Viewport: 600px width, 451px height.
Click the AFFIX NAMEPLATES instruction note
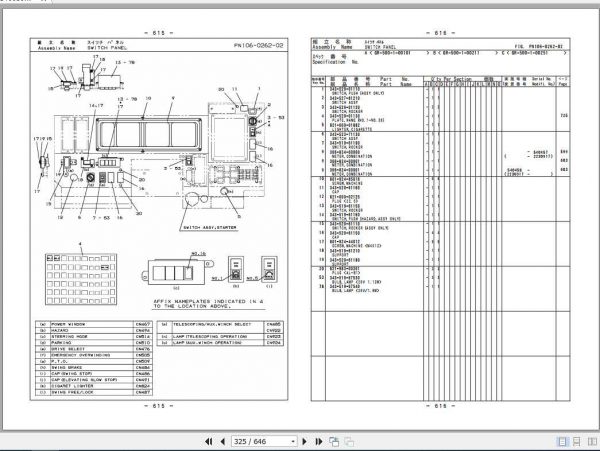pos(209,304)
